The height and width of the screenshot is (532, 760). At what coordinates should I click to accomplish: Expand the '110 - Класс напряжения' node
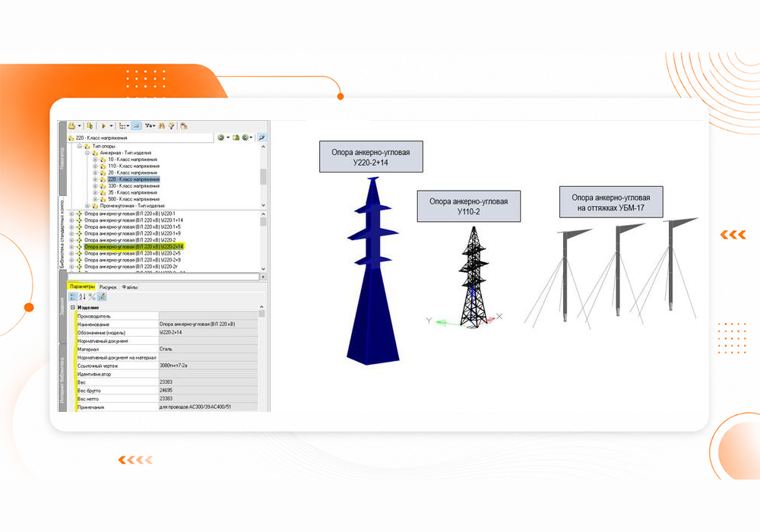[95, 166]
